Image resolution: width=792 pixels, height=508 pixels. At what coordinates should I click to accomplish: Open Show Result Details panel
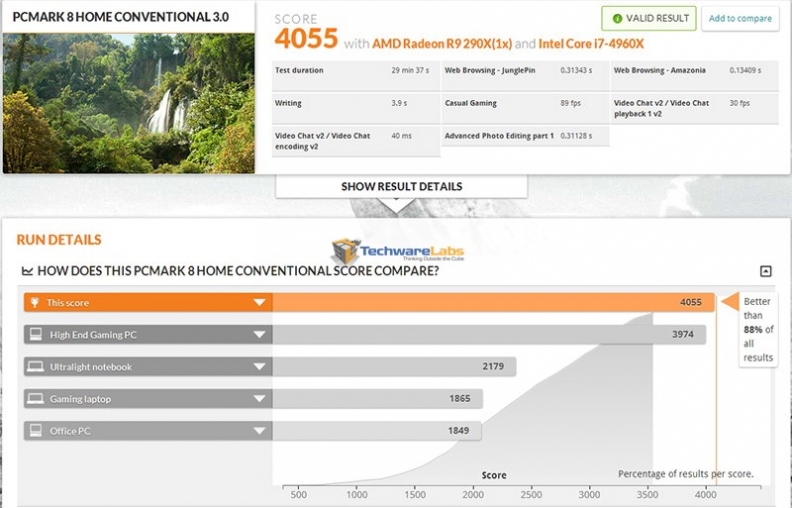pyautogui.click(x=402, y=186)
